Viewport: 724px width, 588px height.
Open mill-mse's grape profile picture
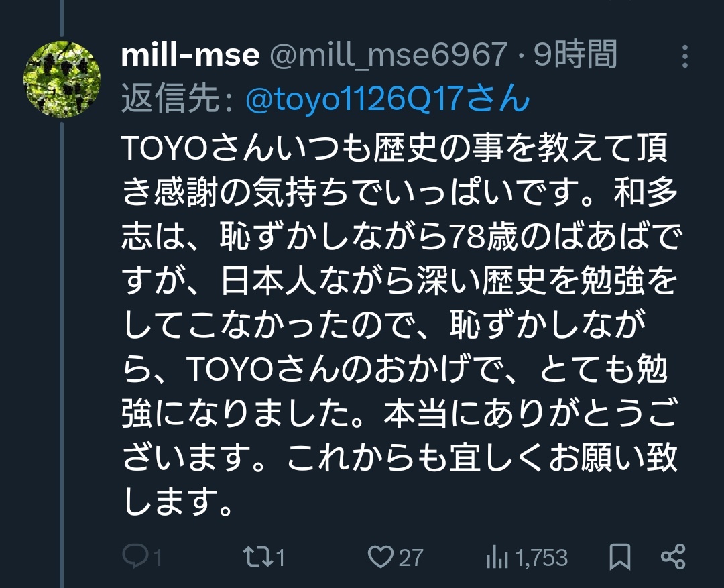[x=62, y=79]
